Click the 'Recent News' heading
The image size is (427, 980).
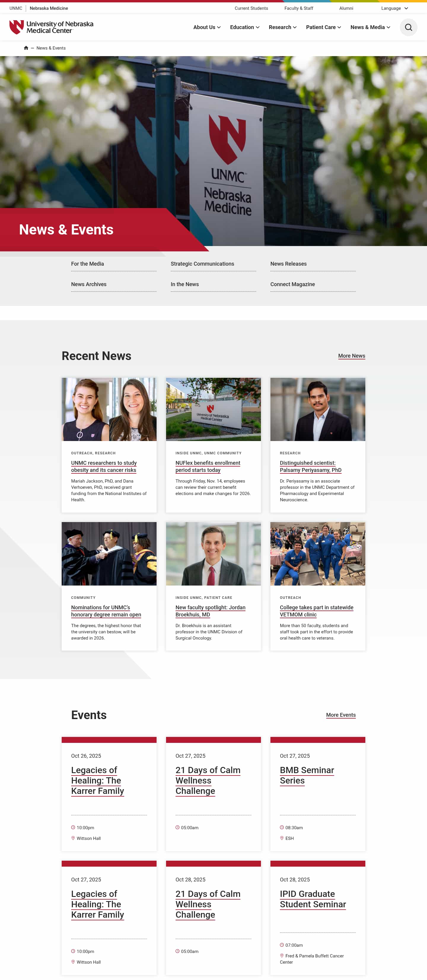pos(97,356)
